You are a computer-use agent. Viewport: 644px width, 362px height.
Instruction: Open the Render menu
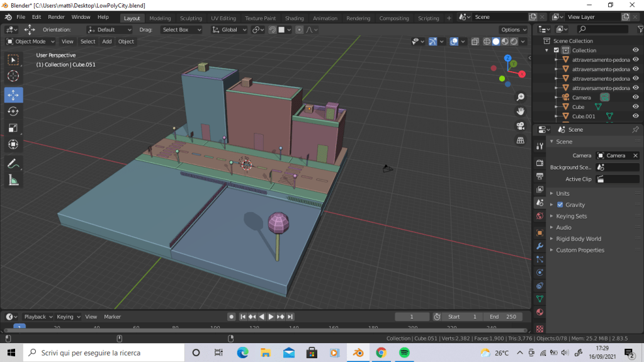click(x=56, y=17)
